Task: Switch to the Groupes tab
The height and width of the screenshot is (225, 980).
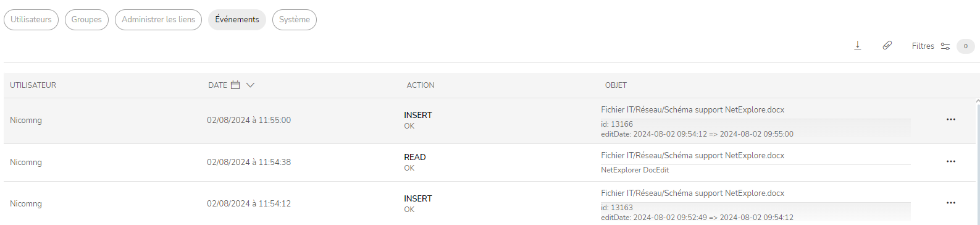Action: (x=86, y=20)
